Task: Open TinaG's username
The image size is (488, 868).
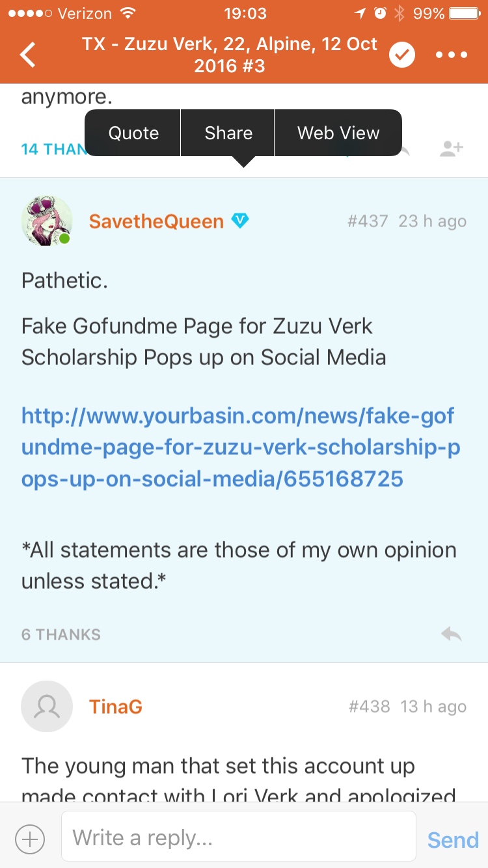Action: [116, 706]
